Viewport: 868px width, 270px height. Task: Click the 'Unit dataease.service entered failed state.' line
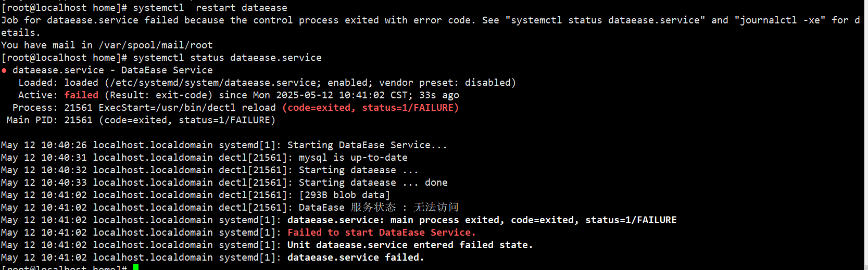pyautogui.click(x=410, y=245)
